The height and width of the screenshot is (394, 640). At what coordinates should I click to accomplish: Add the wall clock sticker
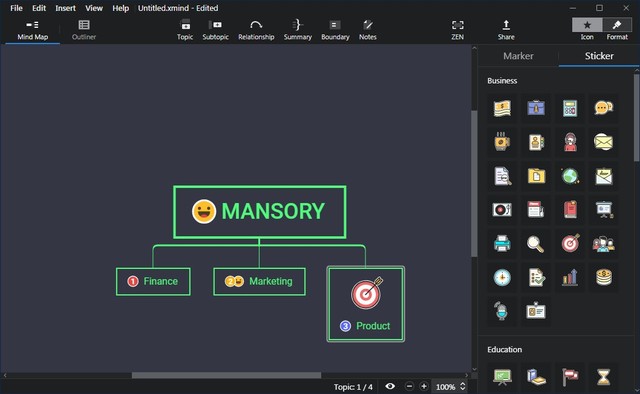[x=502, y=278]
